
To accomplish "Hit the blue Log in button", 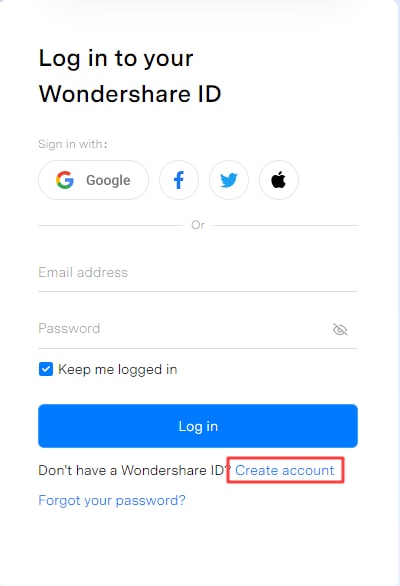I will click(x=198, y=426).
